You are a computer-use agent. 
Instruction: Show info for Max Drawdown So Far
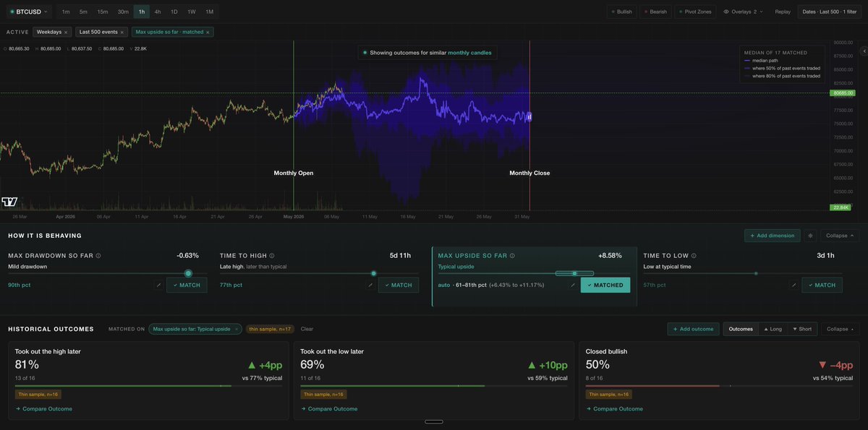point(98,256)
